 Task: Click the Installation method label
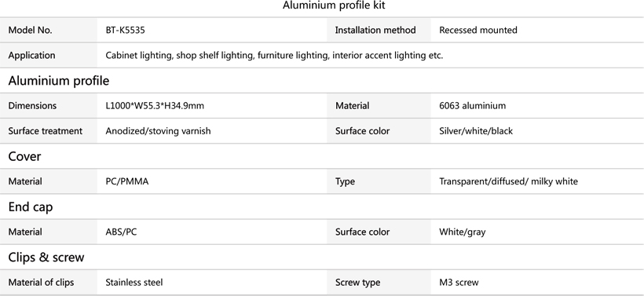375,30
